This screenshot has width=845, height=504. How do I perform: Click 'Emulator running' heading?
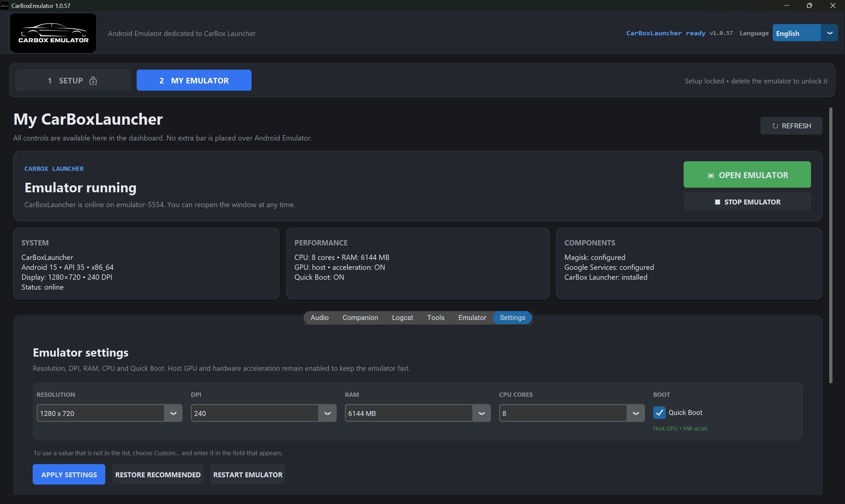[81, 187]
